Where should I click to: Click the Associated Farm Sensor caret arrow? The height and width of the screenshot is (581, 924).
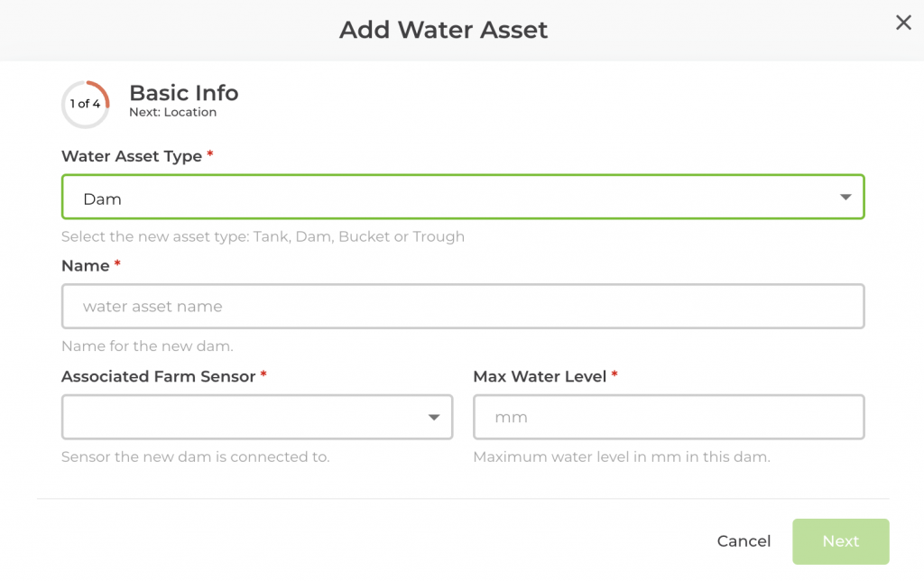tap(434, 417)
